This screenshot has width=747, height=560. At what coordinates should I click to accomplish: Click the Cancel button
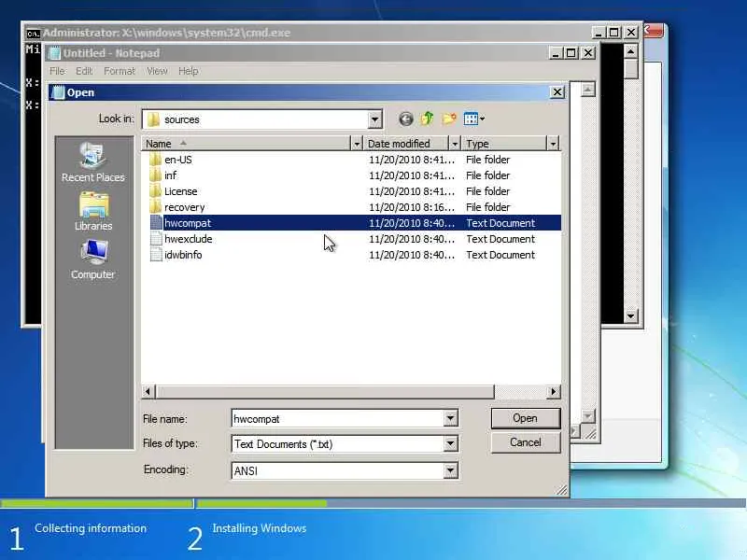click(526, 442)
